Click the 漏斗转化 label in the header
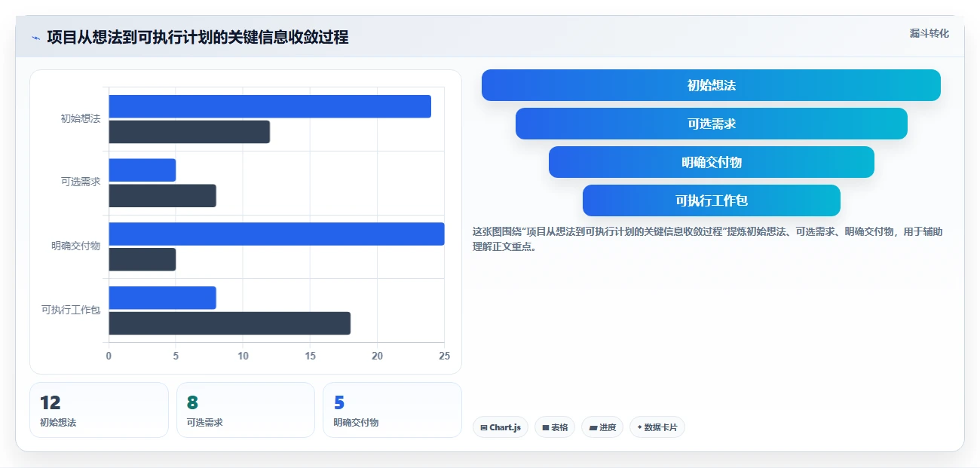The height and width of the screenshot is (468, 980). tap(929, 34)
